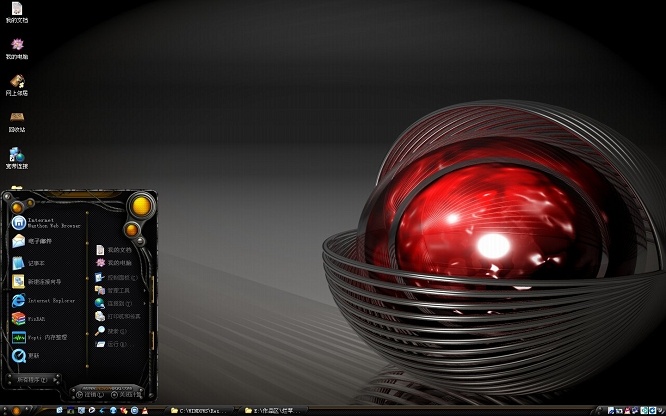Open the Recycle Bin (回收站) desktop icon
The height and width of the screenshot is (416, 666).
click(x=16, y=119)
